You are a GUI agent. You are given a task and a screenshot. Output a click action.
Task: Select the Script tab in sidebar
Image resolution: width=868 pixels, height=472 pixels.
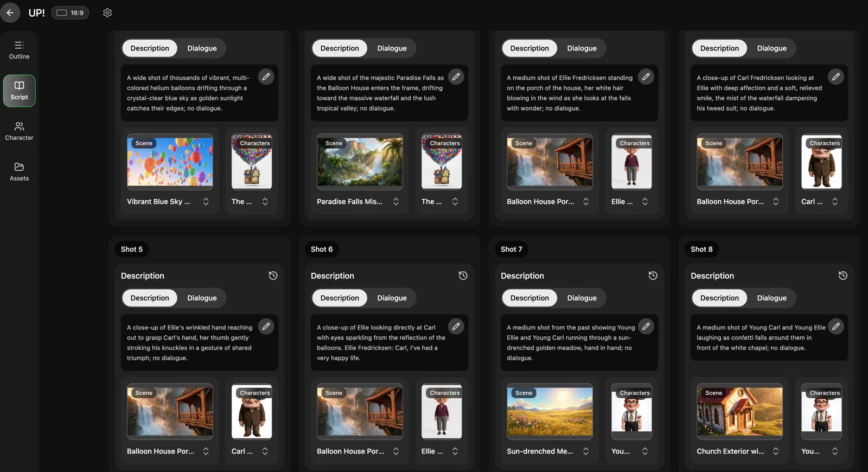pos(19,91)
